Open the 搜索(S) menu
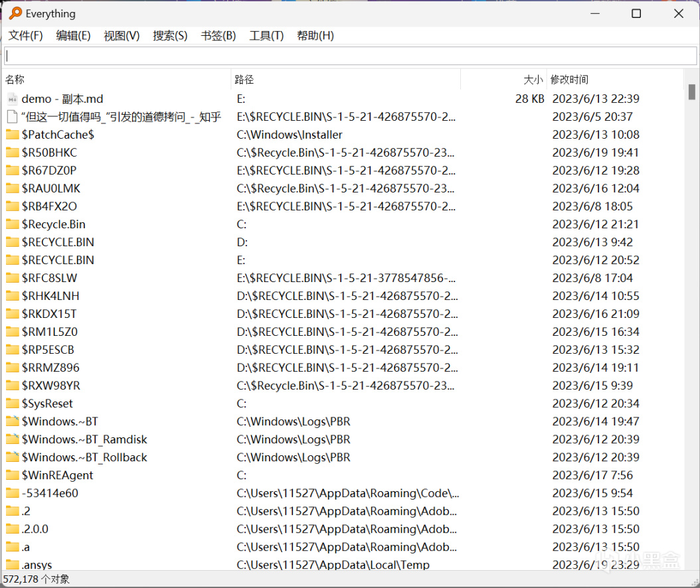 170,36
